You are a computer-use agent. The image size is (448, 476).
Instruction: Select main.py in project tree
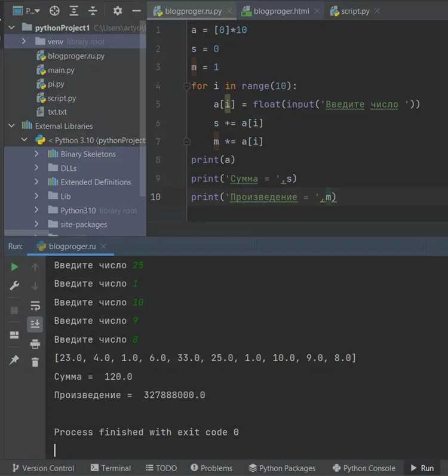[61, 70]
